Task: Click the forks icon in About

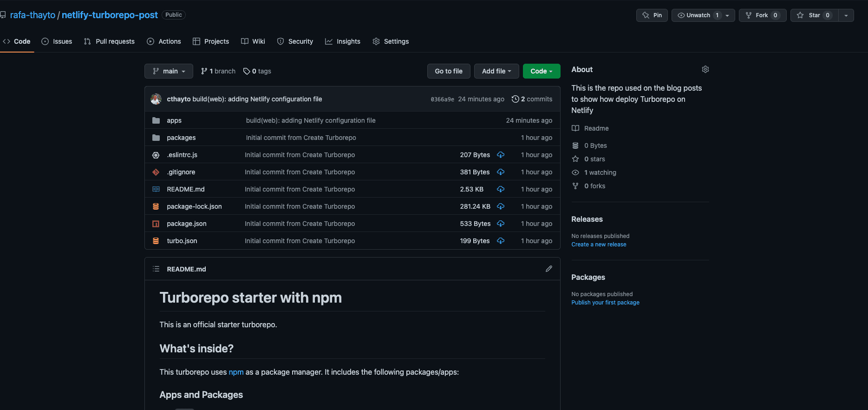Action: point(575,186)
